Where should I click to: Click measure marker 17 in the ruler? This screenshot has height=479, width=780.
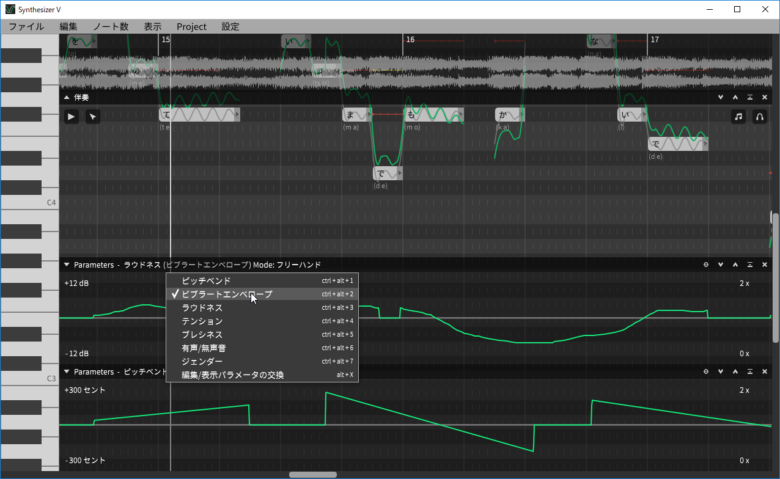[x=655, y=39]
